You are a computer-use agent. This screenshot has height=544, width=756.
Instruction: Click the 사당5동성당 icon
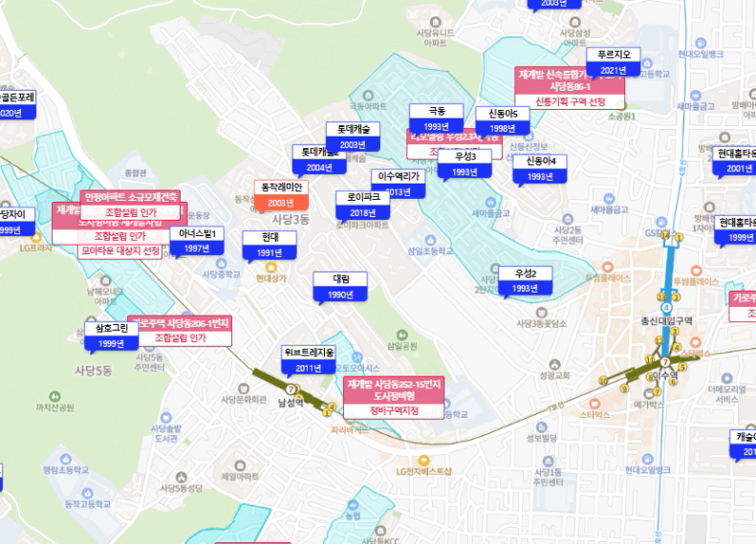pyautogui.click(x=181, y=477)
